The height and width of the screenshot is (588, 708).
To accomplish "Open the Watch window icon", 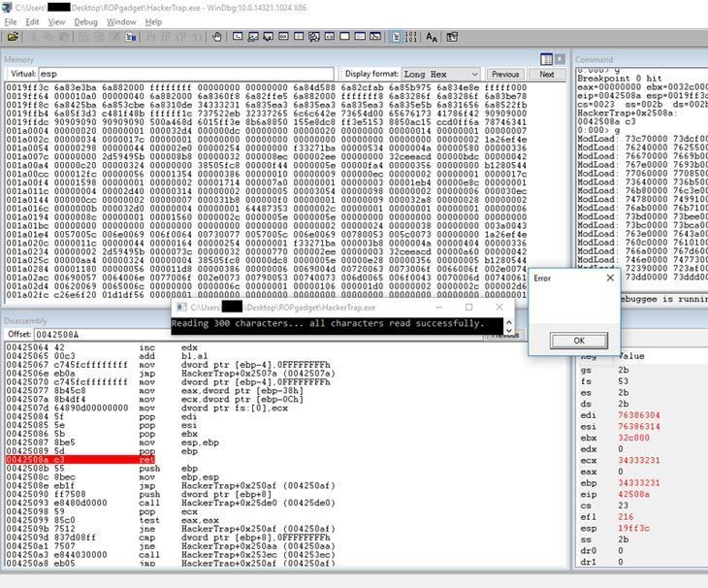I will click(x=253, y=37).
